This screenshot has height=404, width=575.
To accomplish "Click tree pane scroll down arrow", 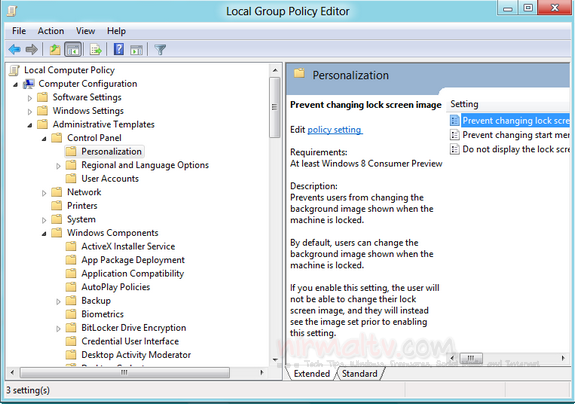I will 275,360.
